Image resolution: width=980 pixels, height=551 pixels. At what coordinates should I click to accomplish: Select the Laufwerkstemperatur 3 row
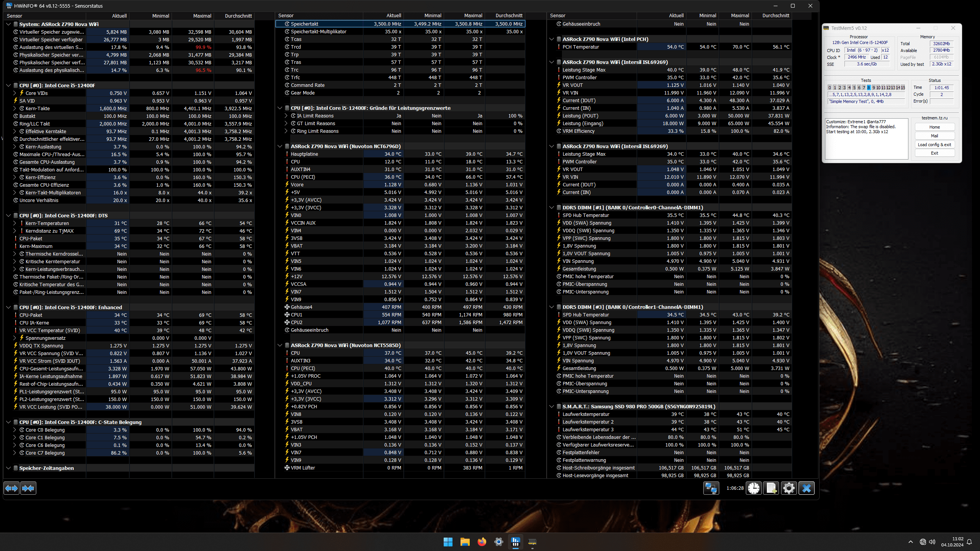coord(669,429)
